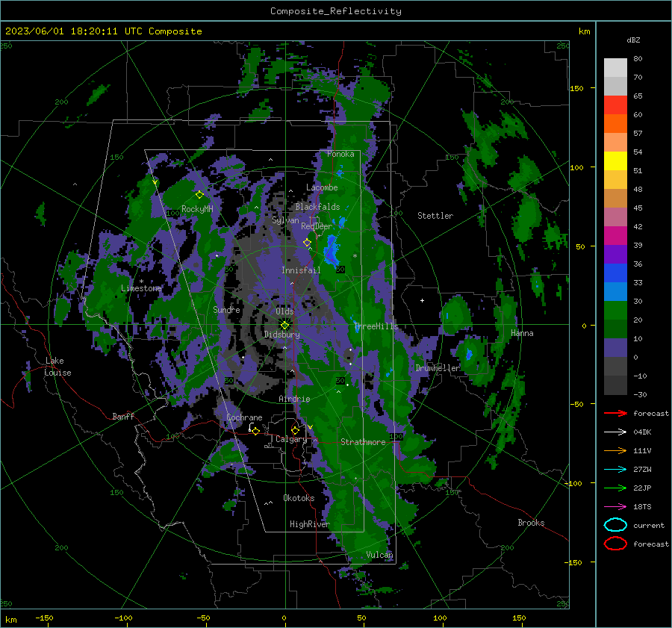672x628 pixels.
Task: Click the Lacombe city label
Action: 322,187
